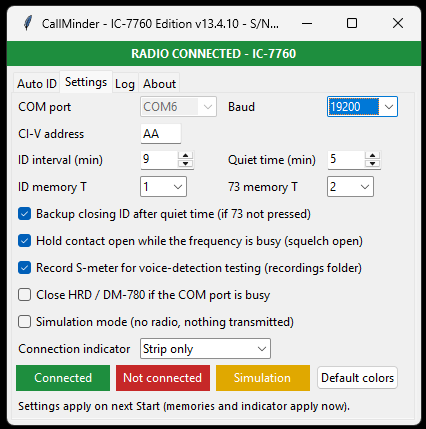Open the ID memory T dropdown
The width and height of the screenshot is (426, 429).
point(163,187)
